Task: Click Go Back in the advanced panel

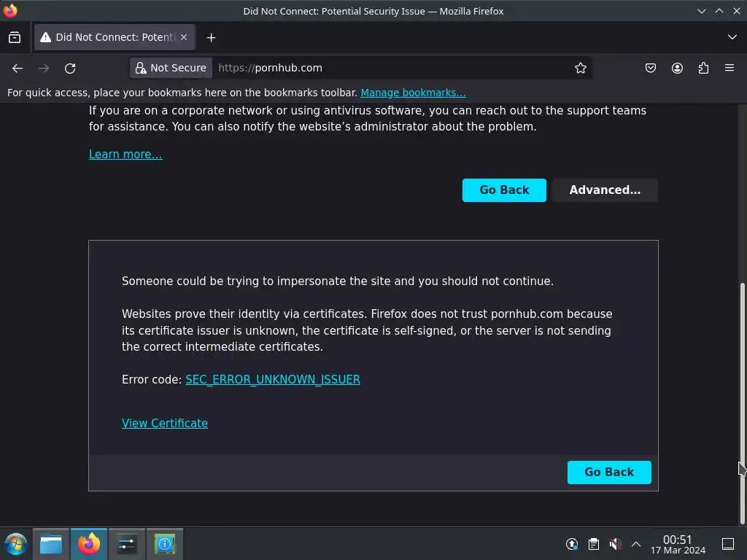Action: (609, 472)
